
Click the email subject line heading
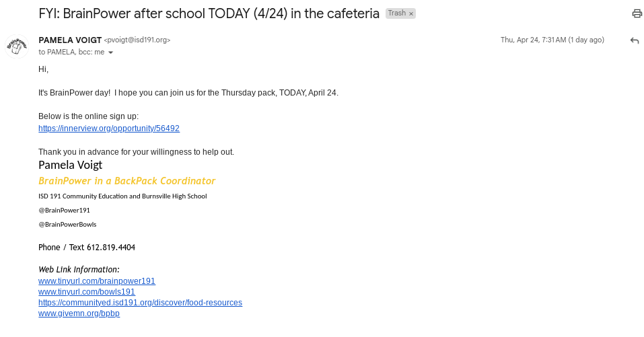point(209,13)
